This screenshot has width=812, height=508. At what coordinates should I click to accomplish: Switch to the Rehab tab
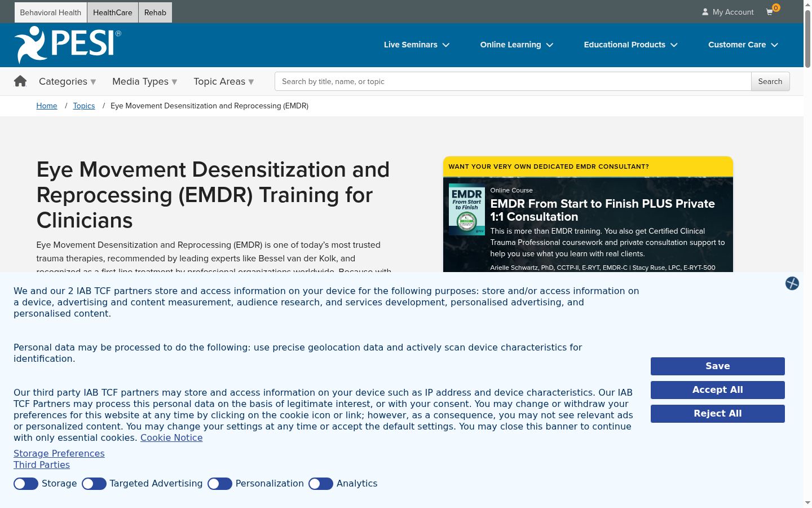click(155, 12)
